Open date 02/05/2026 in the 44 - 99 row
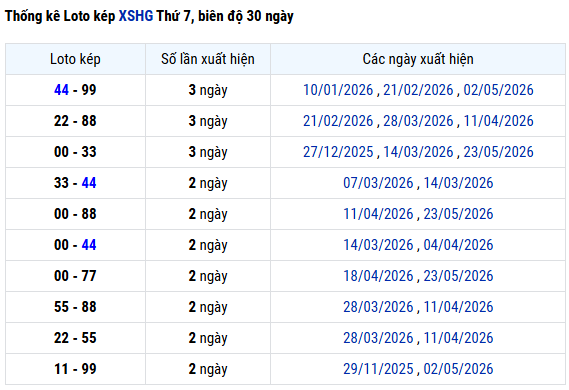Screen dimensions: 569x390 [x=499, y=90]
